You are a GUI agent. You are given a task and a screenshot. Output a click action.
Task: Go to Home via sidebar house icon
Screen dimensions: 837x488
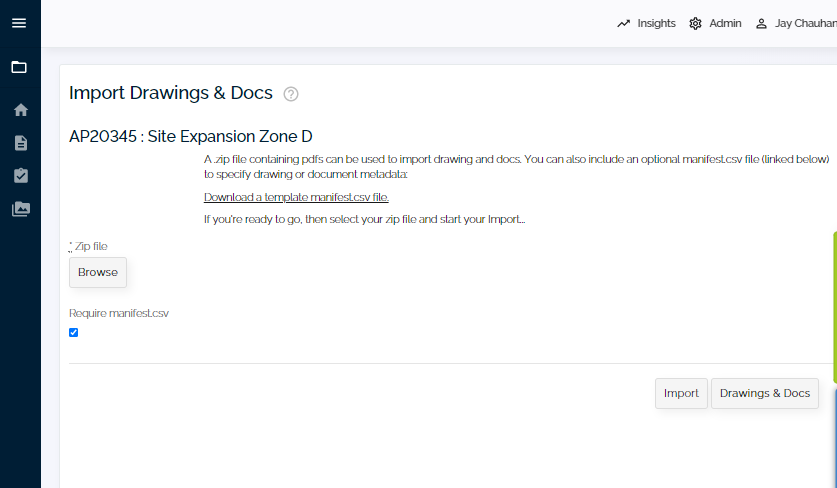tap(21, 110)
